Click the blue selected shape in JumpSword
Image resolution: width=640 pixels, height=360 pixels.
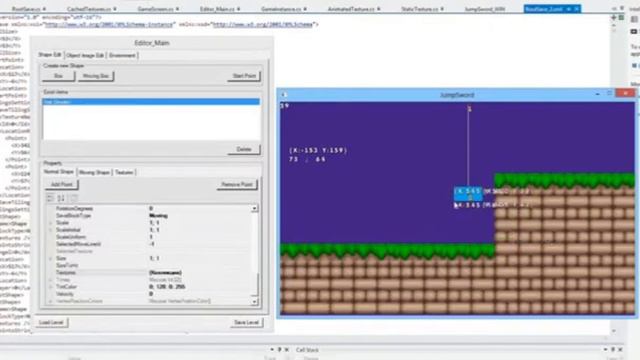click(x=468, y=194)
